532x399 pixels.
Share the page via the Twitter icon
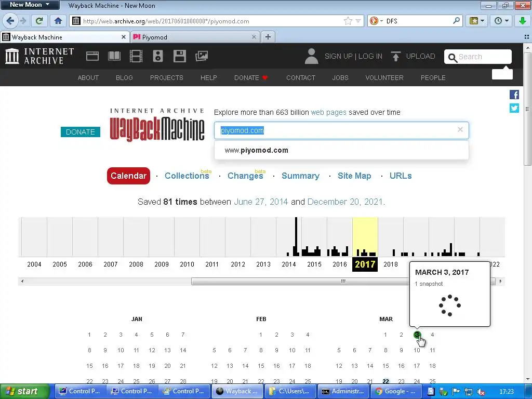(x=514, y=108)
